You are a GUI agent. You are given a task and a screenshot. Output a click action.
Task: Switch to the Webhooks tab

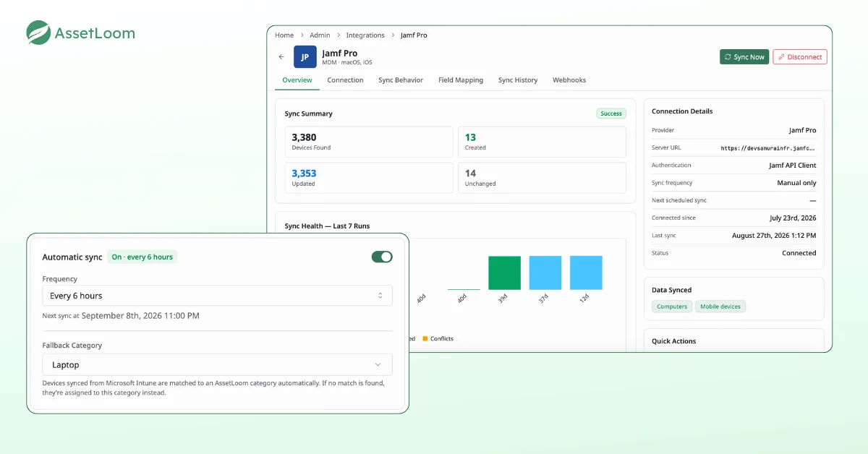click(x=569, y=80)
